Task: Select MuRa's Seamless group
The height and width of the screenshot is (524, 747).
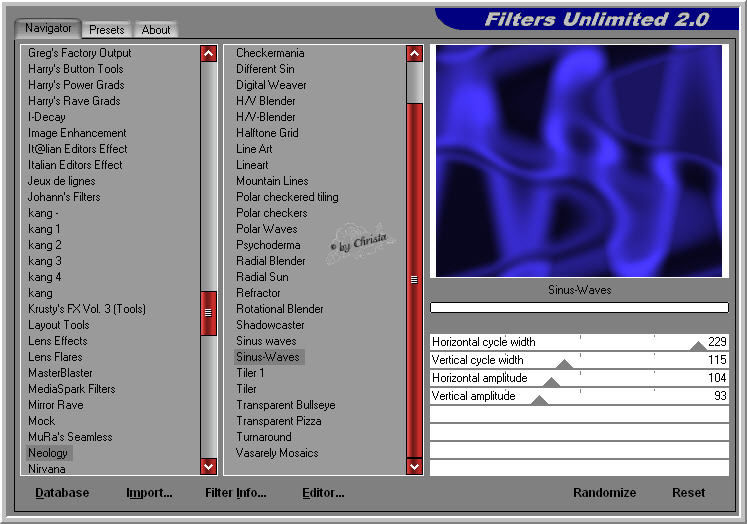Action: 71,437
